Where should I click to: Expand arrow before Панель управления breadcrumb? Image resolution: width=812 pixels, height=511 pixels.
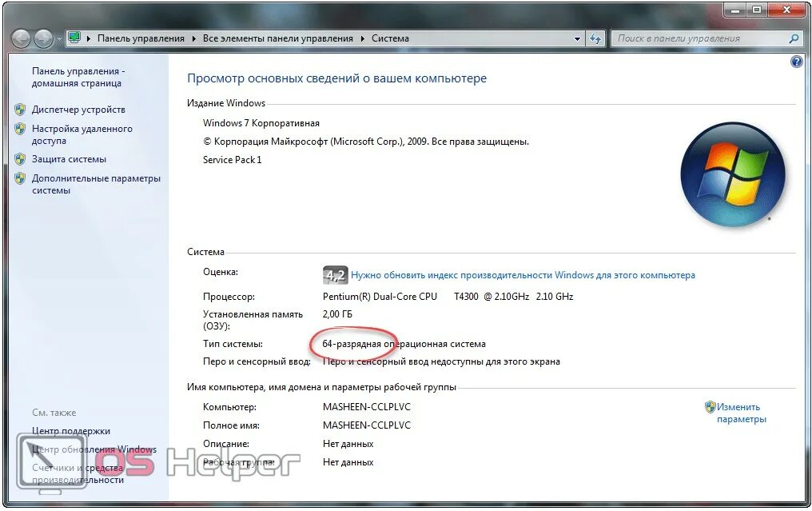(89, 38)
